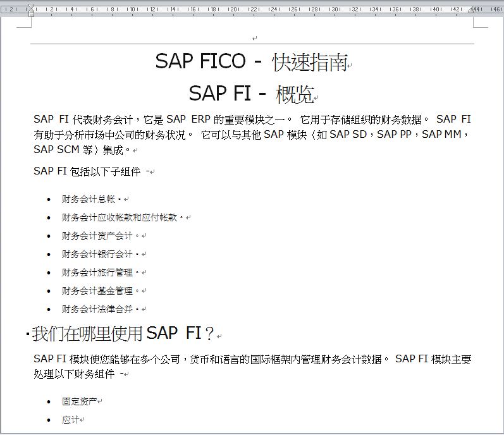The height and width of the screenshot is (435, 504).
Task: Click bullet item '固定资产'
Action: click(x=80, y=401)
